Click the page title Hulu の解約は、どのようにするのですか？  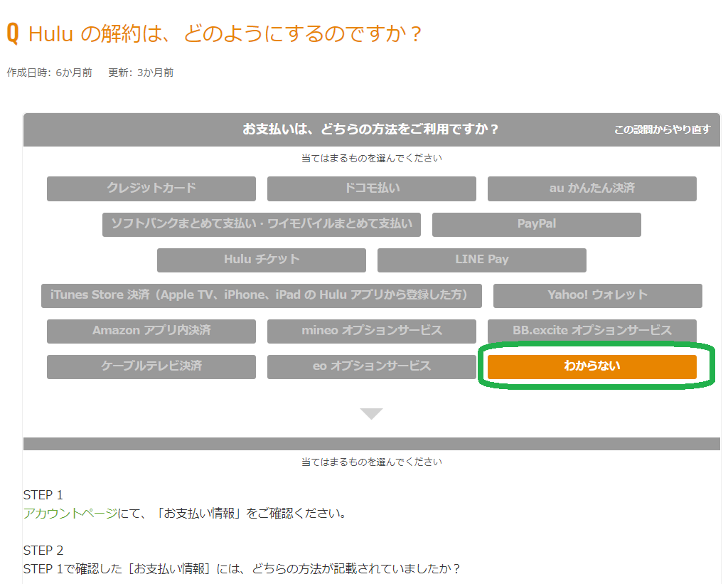[x=225, y=34]
